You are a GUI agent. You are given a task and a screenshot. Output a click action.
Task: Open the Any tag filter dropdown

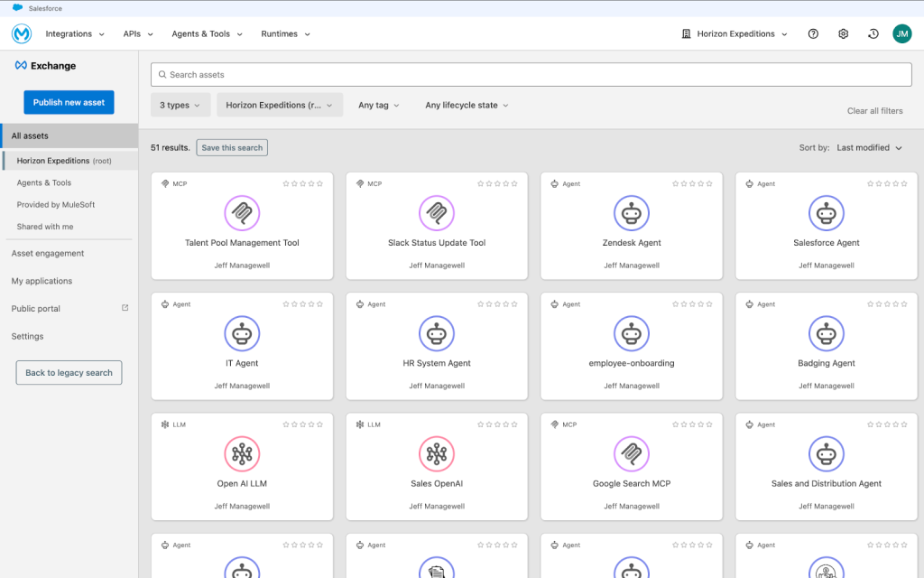379,105
